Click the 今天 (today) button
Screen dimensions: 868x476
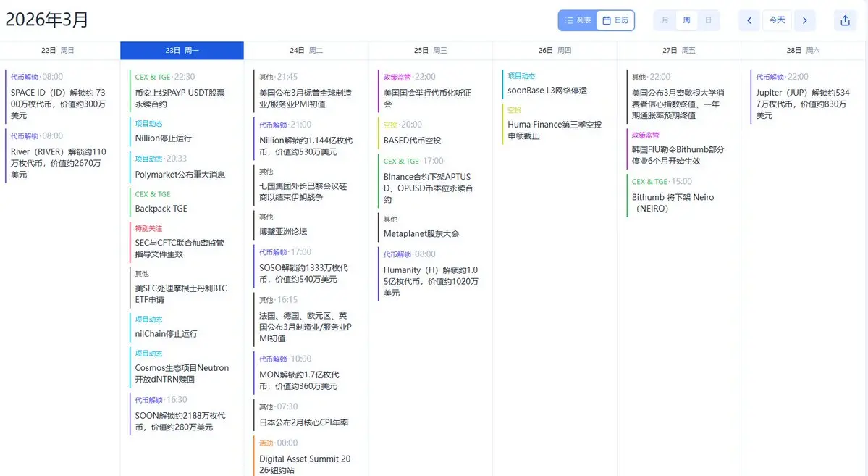777,20
